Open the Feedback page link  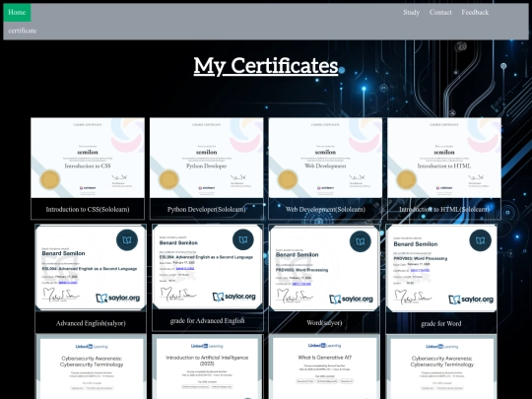click(475, 13)
